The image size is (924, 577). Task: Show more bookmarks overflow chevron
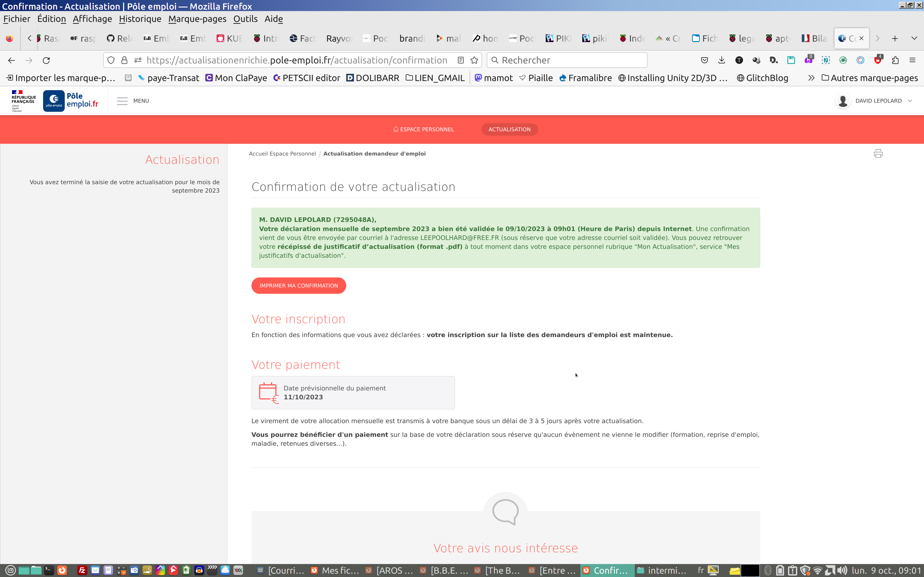[811, 78]
